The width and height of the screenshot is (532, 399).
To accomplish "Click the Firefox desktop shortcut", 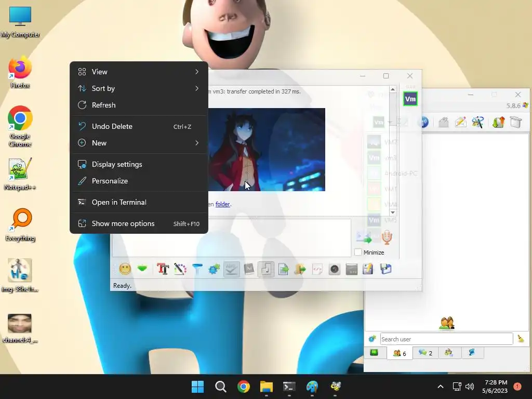I will (x=20, y=72).
